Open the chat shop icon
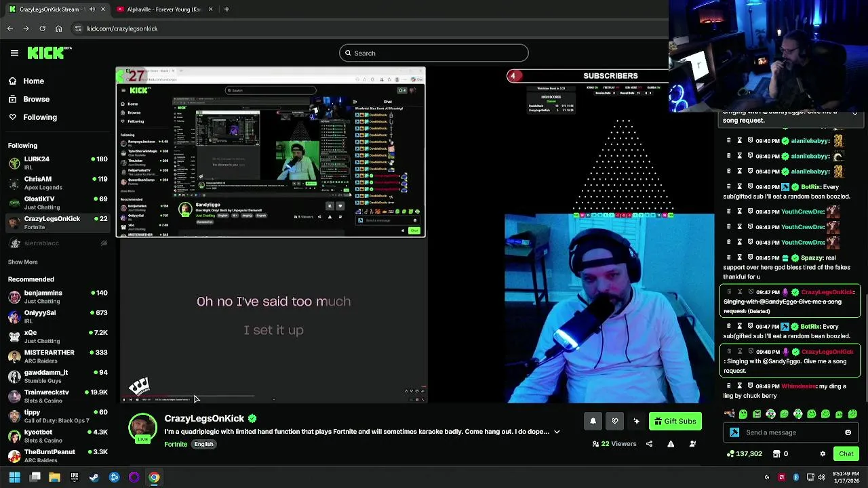Image resolution: width=868 pixels, height=488 pixels. 778,453
